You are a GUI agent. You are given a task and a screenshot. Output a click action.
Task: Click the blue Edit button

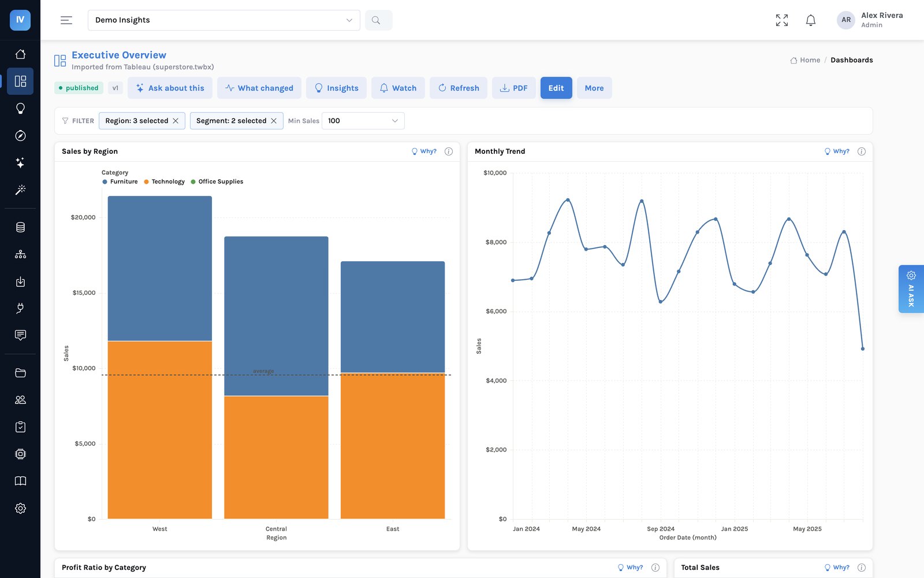(556, 88)
